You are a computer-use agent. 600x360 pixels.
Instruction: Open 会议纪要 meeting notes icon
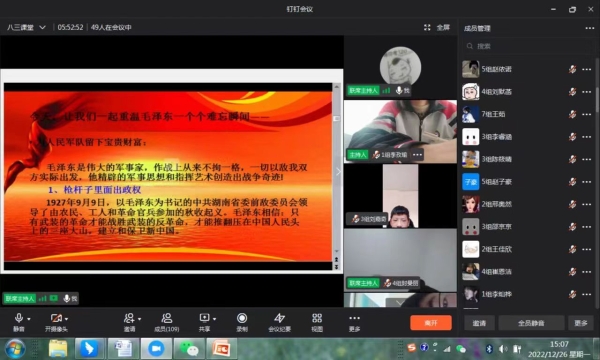pyautogui.click(x=279, y=318)
